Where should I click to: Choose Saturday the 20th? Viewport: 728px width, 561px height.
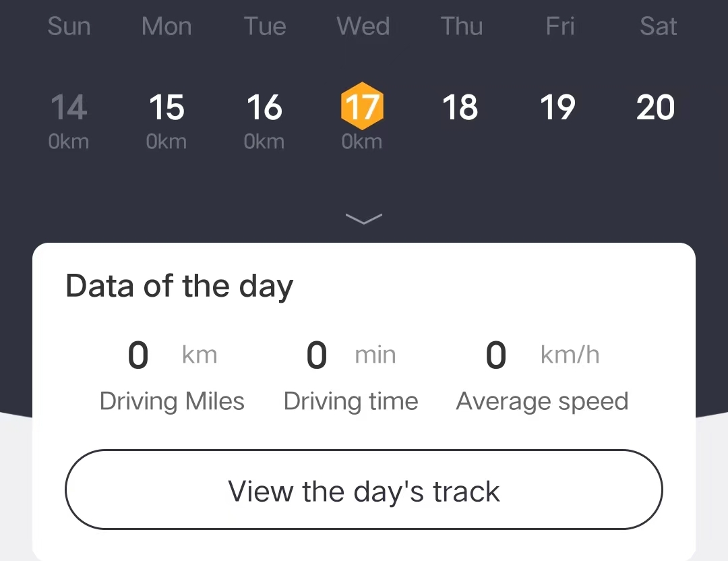coord(656,108)
